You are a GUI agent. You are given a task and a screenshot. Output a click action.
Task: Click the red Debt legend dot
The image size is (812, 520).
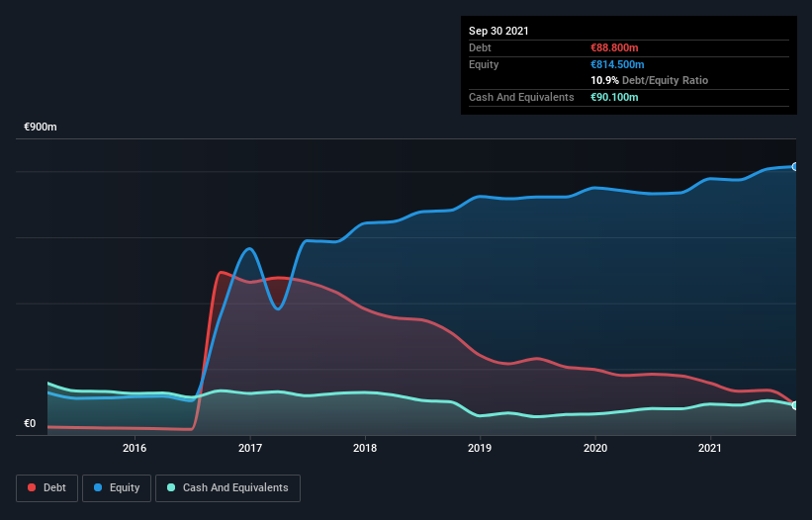pos(32,487)
